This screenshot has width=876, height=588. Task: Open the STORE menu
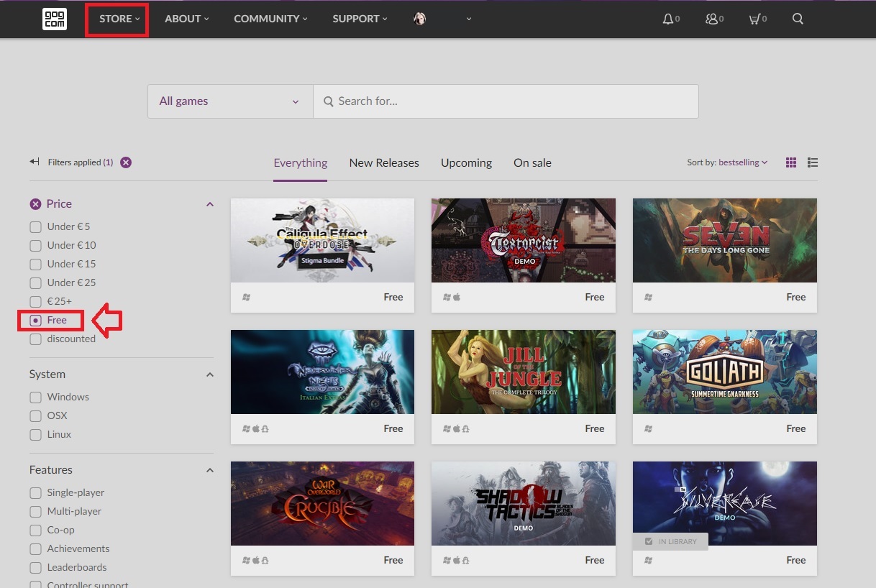pos(119,19)
